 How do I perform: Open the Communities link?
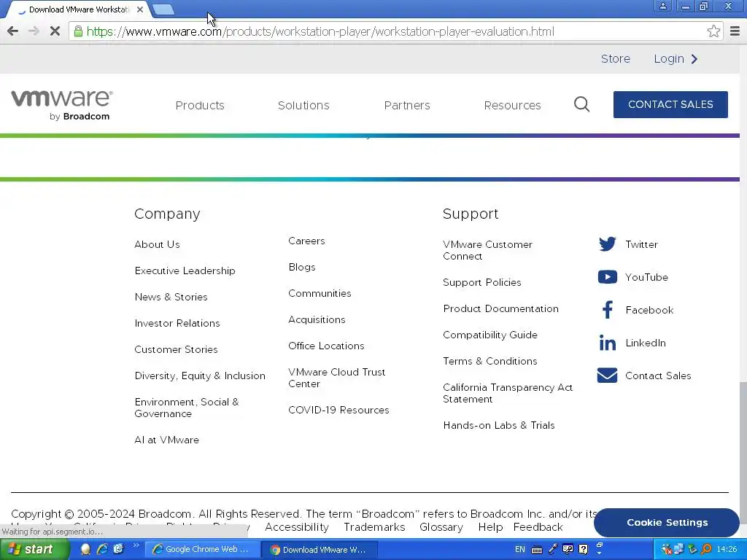320,293
